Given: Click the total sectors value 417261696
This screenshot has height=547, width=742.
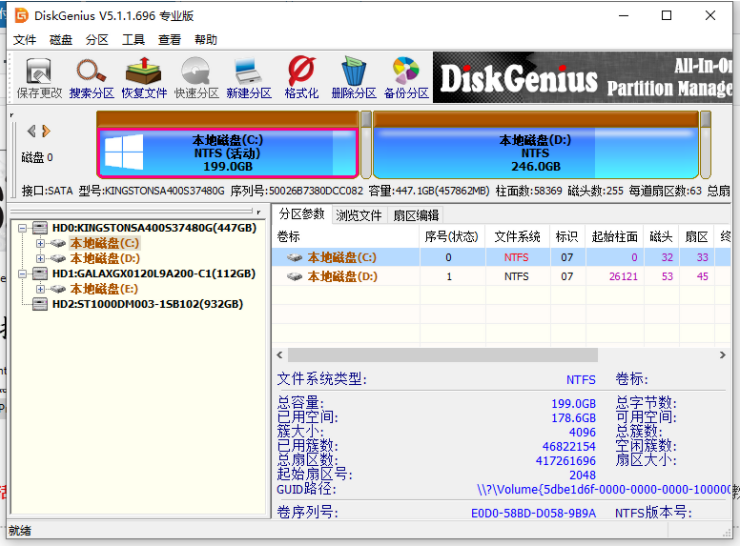Looking at the screenshot, I should tap(565, 461).
